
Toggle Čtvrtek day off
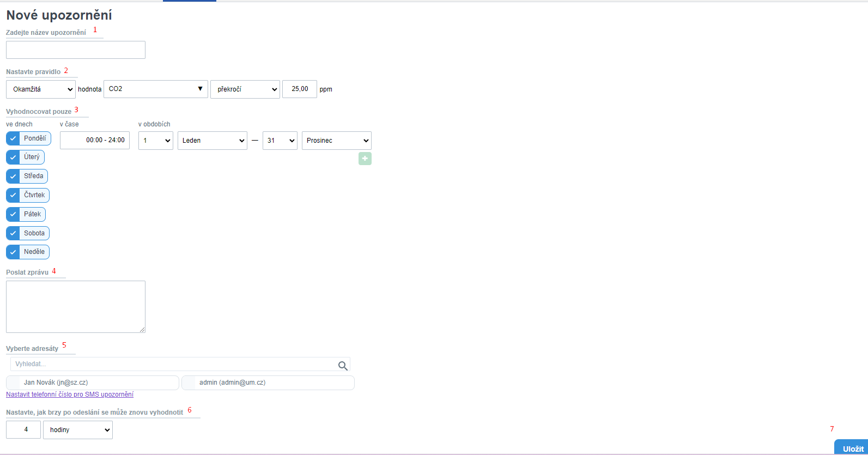coord(13,195)
